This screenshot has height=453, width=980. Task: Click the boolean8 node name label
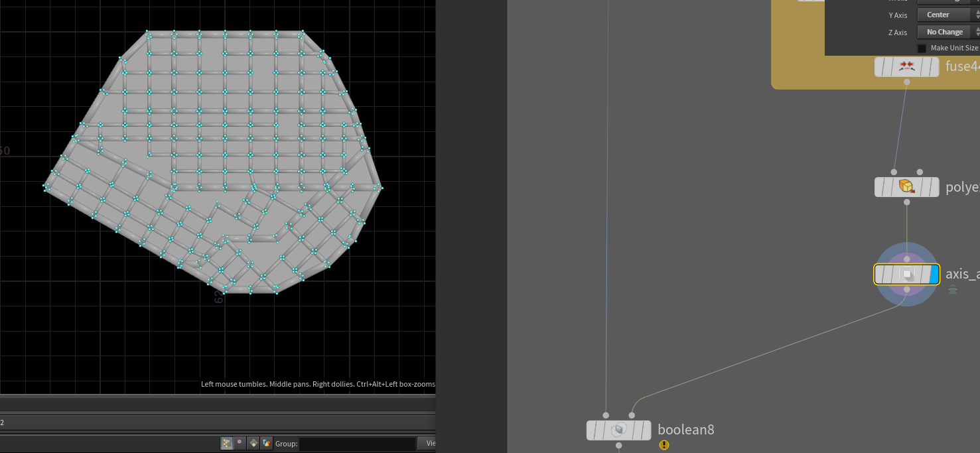[686, 429]
